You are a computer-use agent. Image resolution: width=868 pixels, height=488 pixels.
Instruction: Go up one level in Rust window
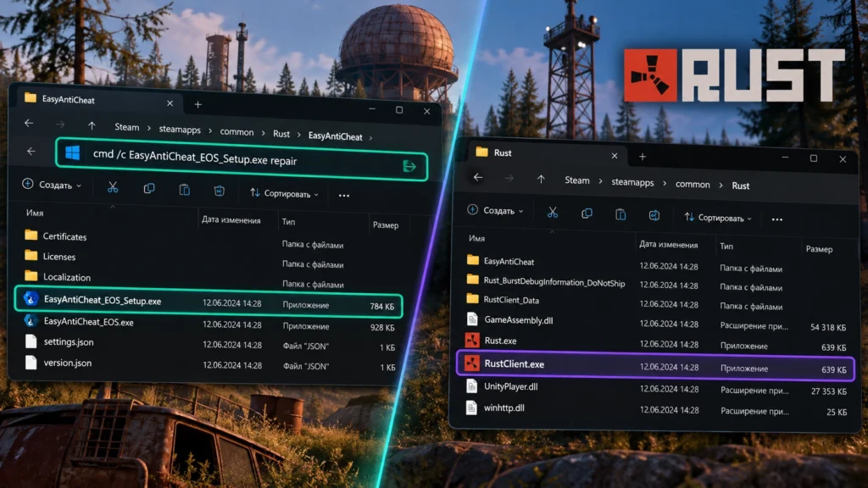[x=541, y=179]
